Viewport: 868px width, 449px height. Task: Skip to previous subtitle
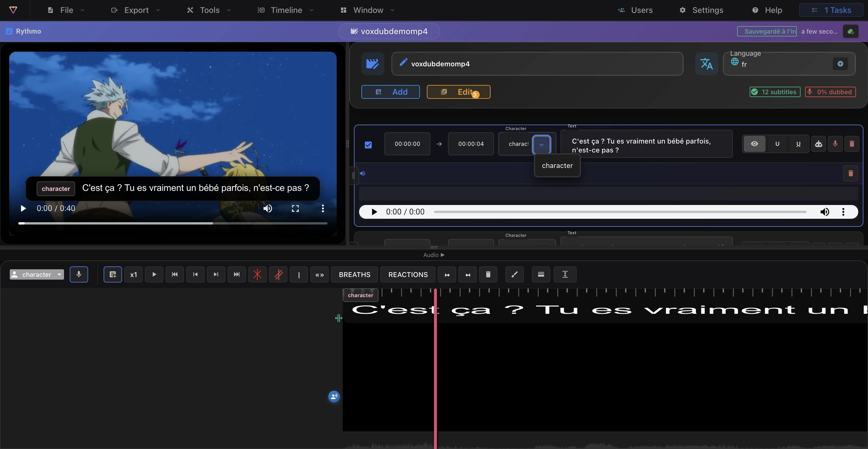coord(195,274)
